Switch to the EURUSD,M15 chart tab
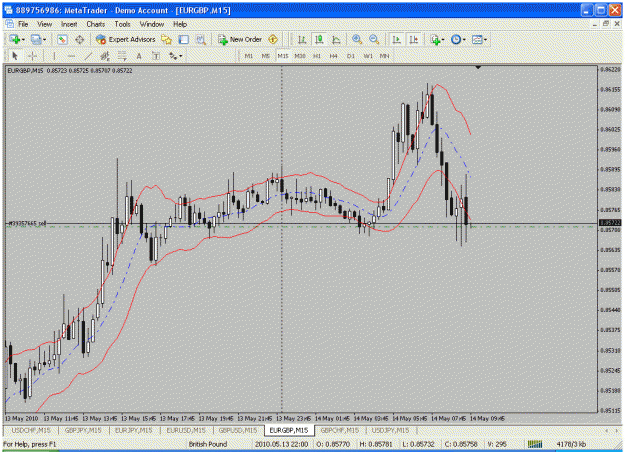 click(186, 430)
